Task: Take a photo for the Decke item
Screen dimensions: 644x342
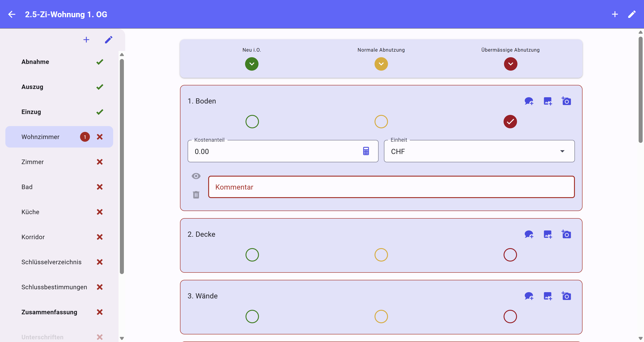Action: pyautogui.click(x=566, y=234)
